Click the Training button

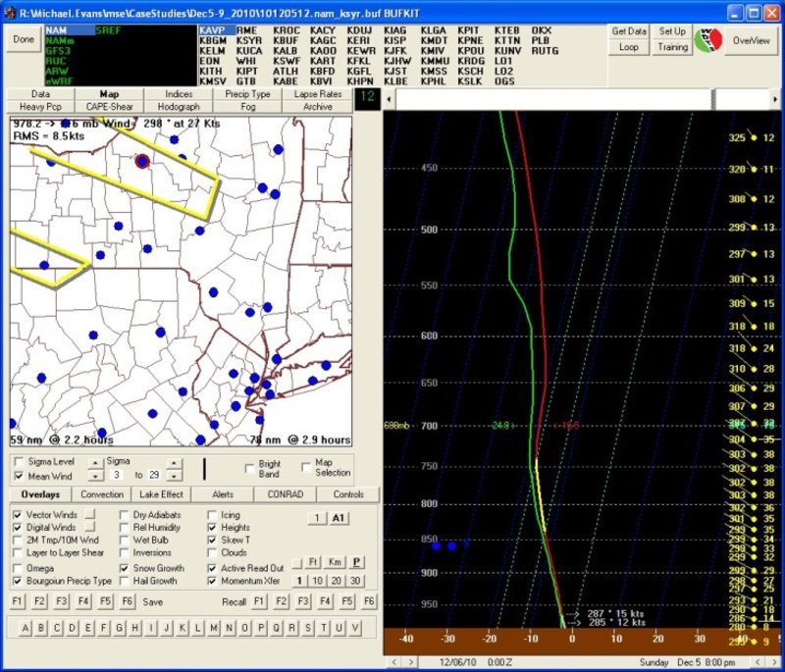pos(672,47)
